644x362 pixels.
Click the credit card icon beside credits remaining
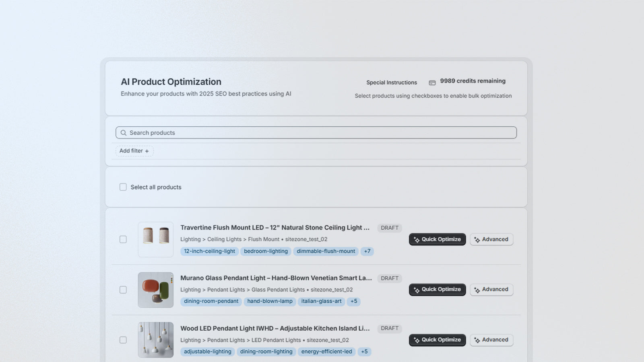(x=432, y=82)
